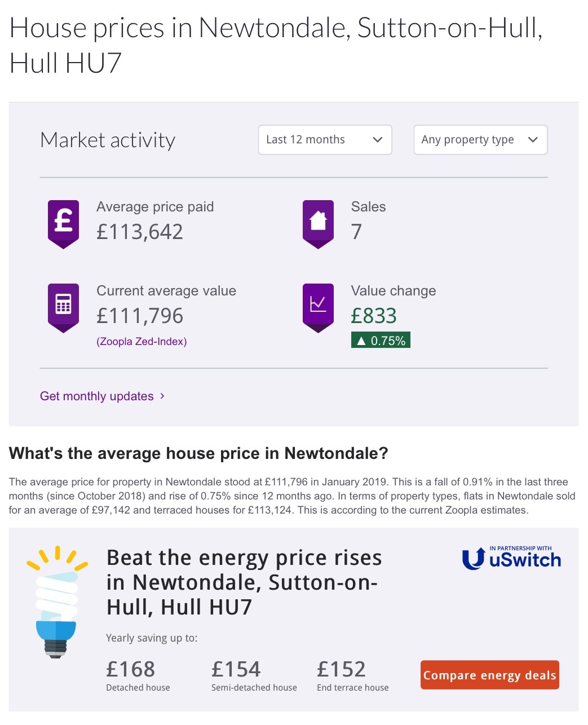Screen dimensions: 588x725
Task: Open the Zoopla Zed-Index link
Action: 142,342
